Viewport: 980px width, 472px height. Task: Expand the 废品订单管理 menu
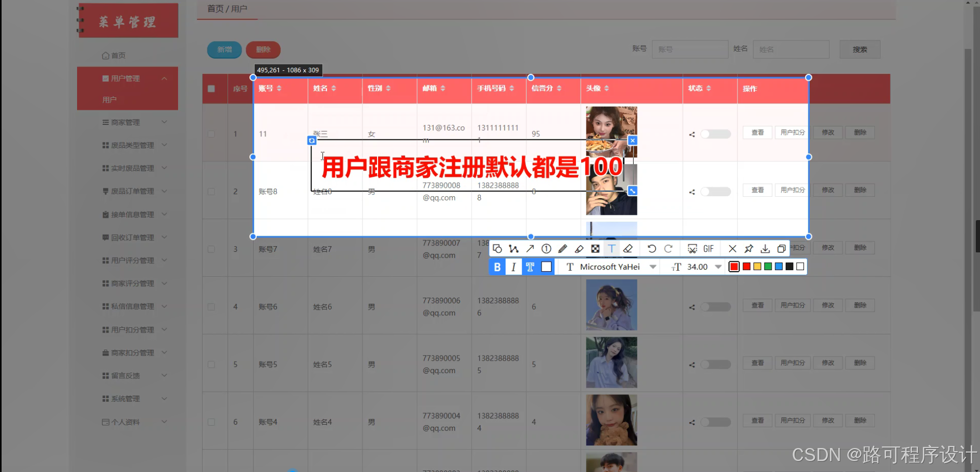[128, 191]
